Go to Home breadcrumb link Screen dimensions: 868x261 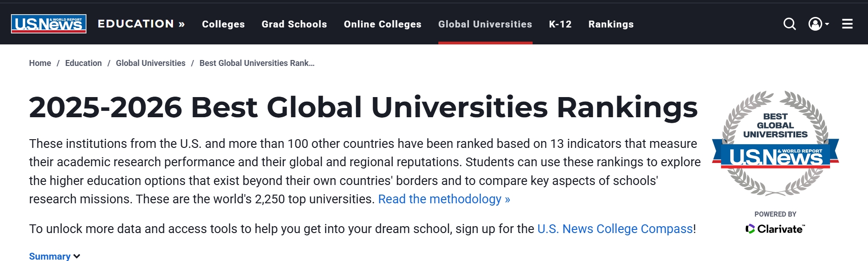pyautogui.click(x=40, y=63)
